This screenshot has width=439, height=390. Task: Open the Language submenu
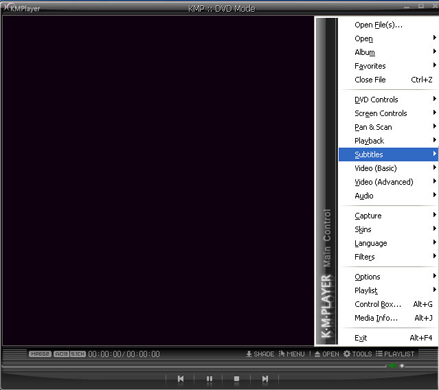tap(388, 243)
